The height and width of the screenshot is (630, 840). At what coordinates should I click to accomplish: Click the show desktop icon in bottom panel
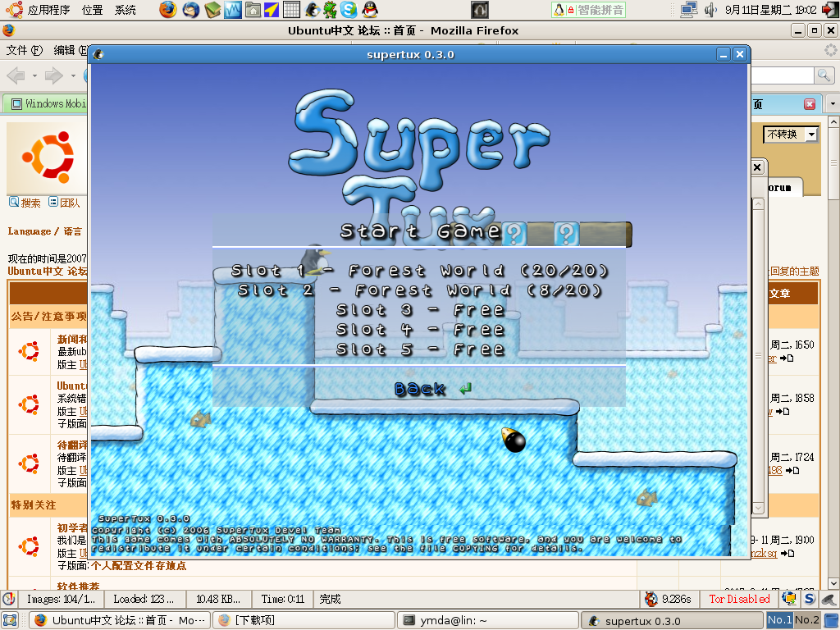(10, 620)
